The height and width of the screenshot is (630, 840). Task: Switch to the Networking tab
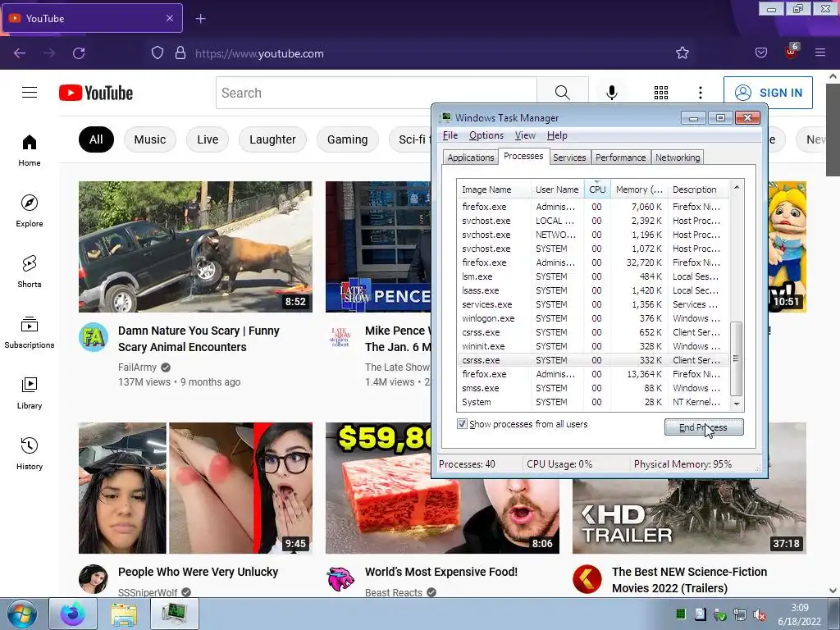click(677, 157)
